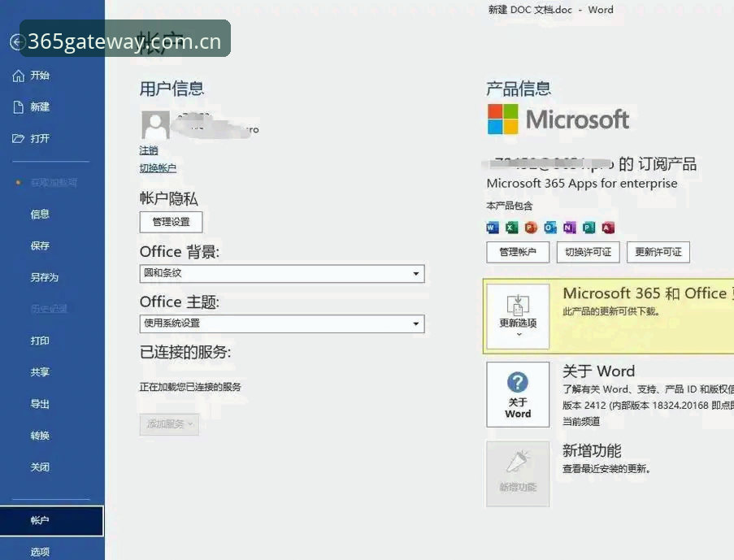Click the 更新许可证 button

(x=658, y=252)
